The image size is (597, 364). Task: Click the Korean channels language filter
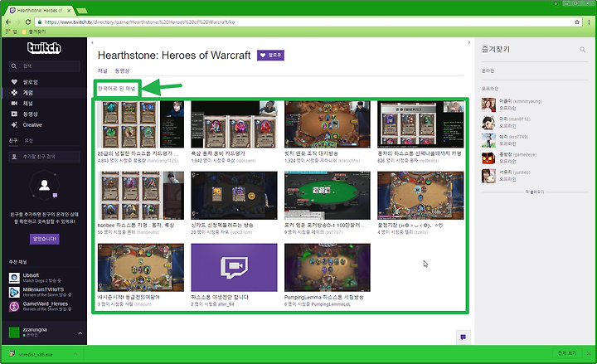117,89
